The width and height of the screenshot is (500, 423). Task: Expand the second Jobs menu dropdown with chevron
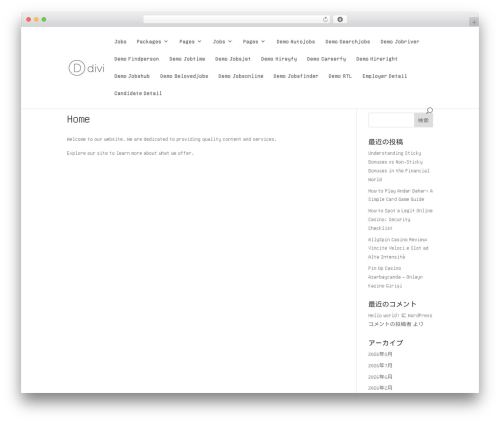click(x=222, y=42)
